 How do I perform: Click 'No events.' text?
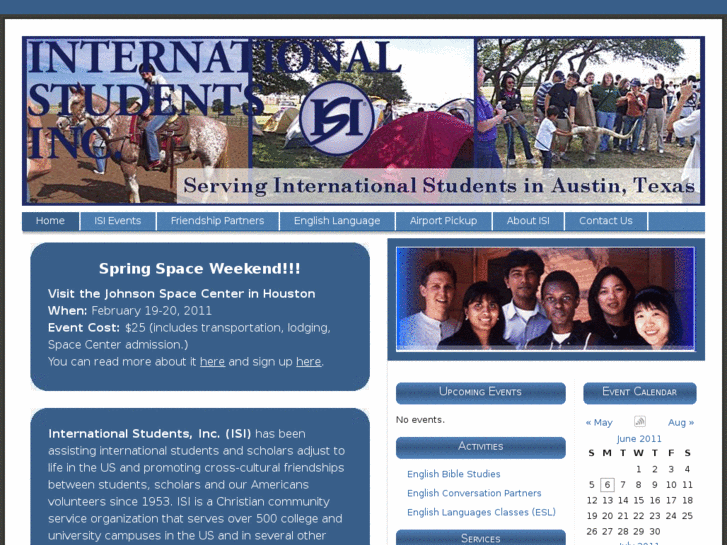[420, 420]
